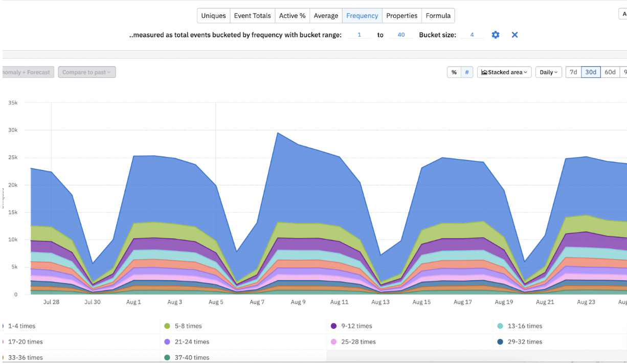The width and height of the screenshot is (627, 364).
Task: Set date range to 7d
Action: pyautogui.click(x=573, y=73)
